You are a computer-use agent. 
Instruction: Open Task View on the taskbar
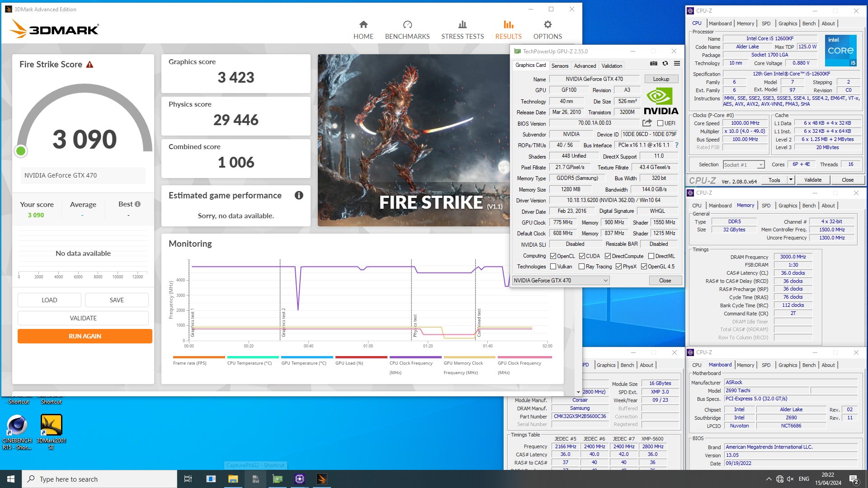188,479
